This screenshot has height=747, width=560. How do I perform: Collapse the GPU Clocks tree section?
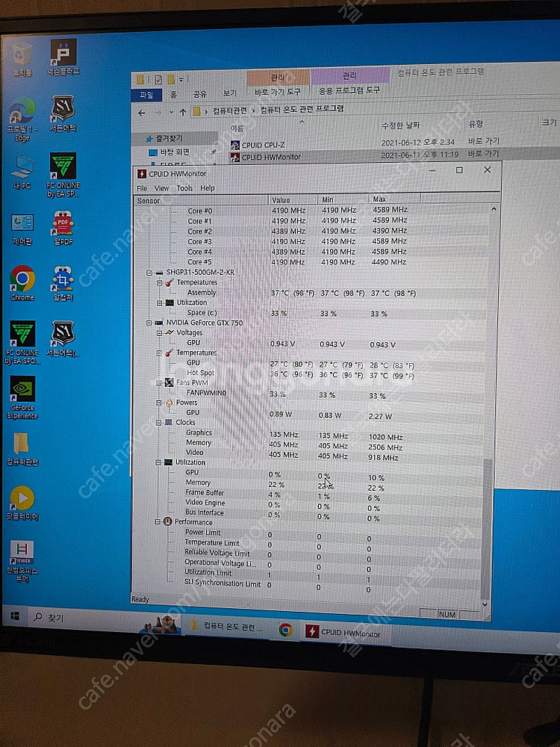pyautogui.click(x=159, y=422)
